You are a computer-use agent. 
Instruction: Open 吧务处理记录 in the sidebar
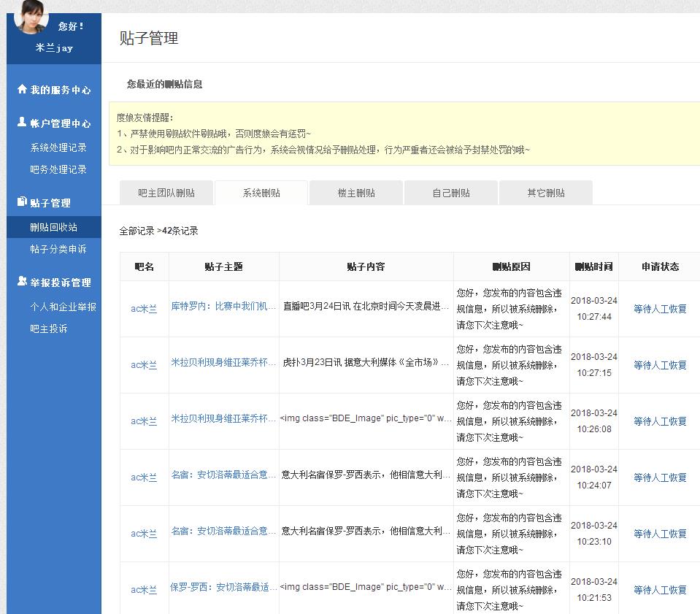[58, 169]
